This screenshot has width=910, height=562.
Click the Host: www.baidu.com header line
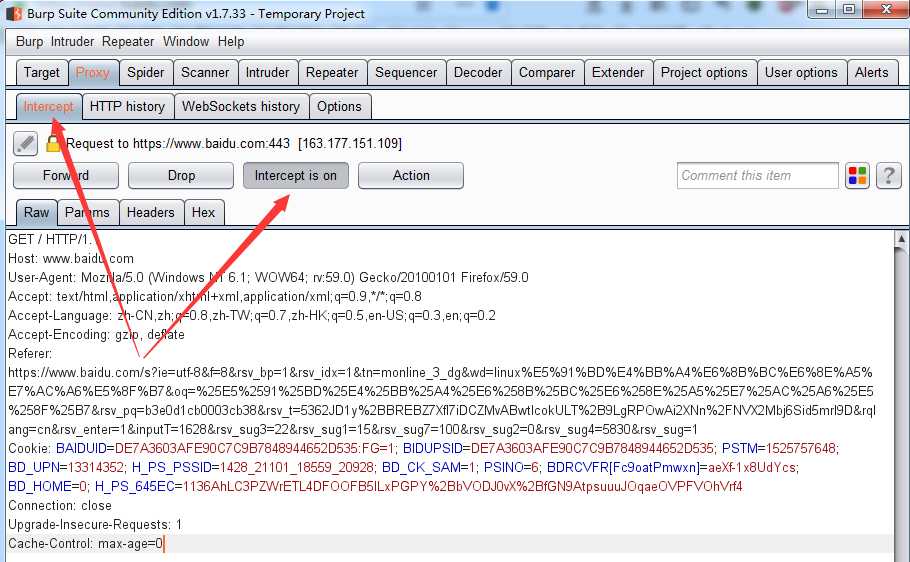coord(71,258)
